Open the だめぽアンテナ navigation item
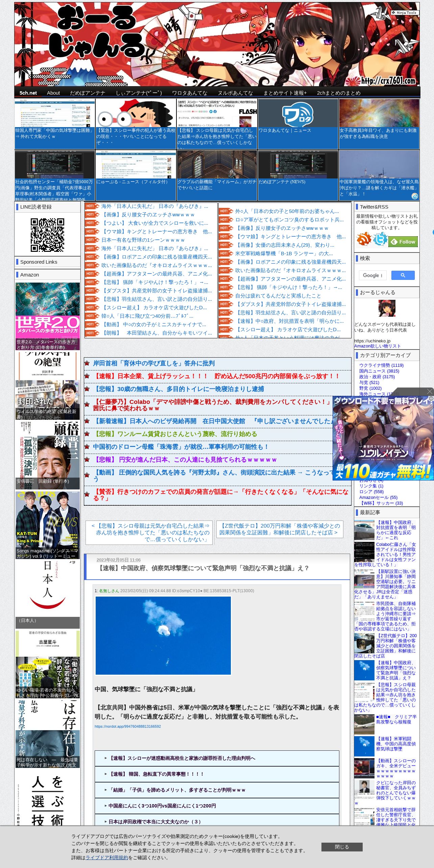The image size is (434, 868). pyautogui.click(x=88, y=93)
